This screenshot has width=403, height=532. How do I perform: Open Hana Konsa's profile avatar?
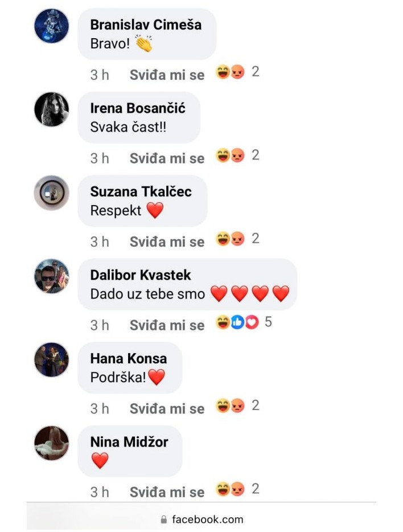coord(52,359)
